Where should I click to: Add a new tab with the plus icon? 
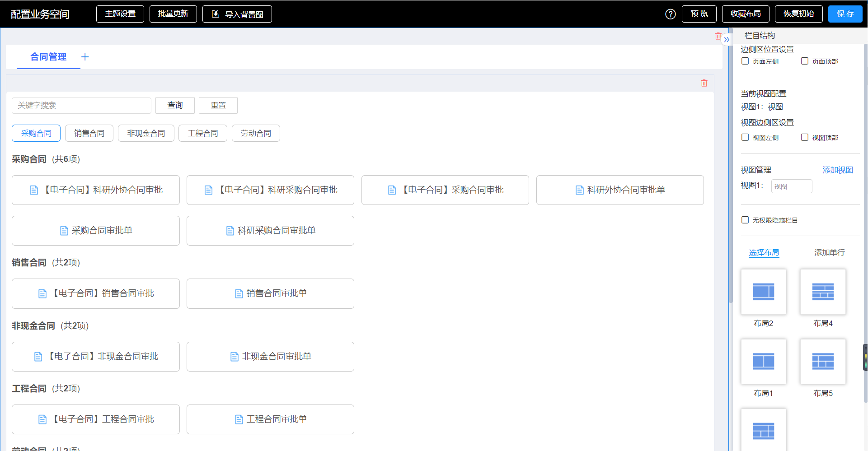click(x=84, y=57)
